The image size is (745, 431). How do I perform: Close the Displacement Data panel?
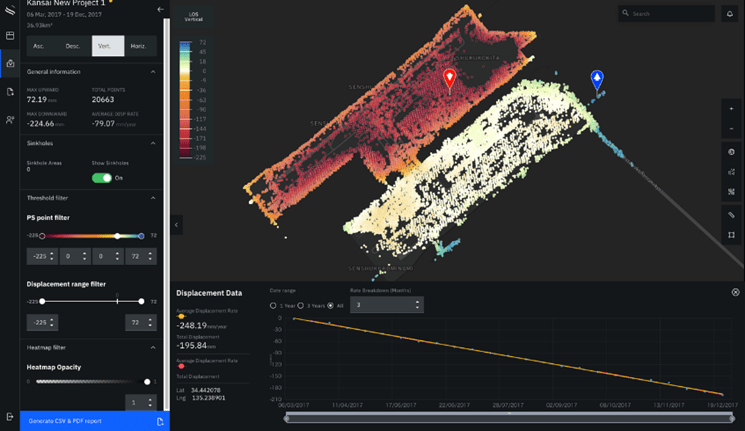(736, 292)
